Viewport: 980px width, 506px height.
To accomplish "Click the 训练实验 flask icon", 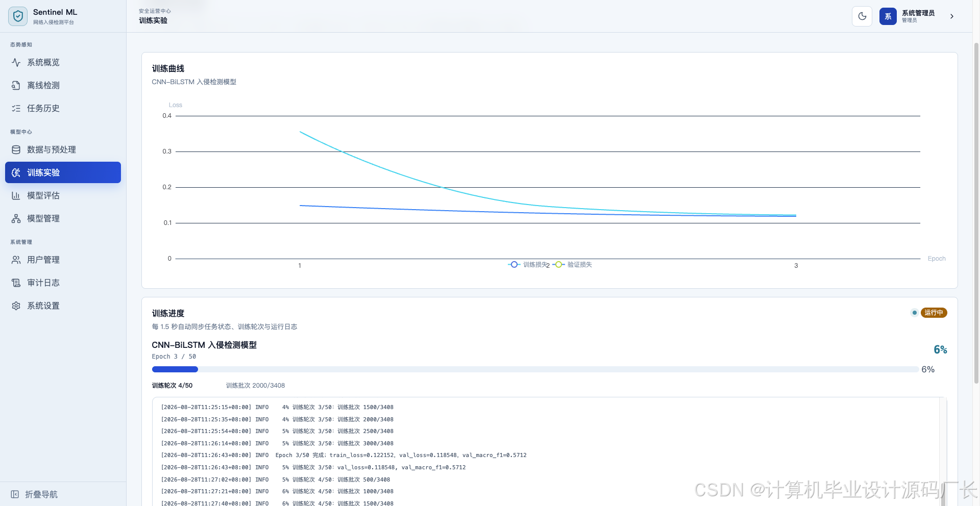I will pos(16,172).
